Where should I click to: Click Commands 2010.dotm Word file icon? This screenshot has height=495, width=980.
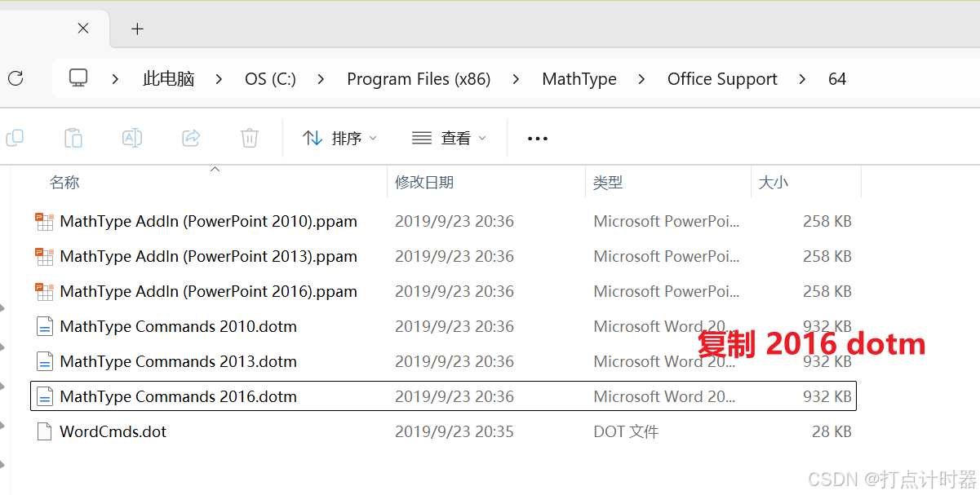tap(45, 326)
